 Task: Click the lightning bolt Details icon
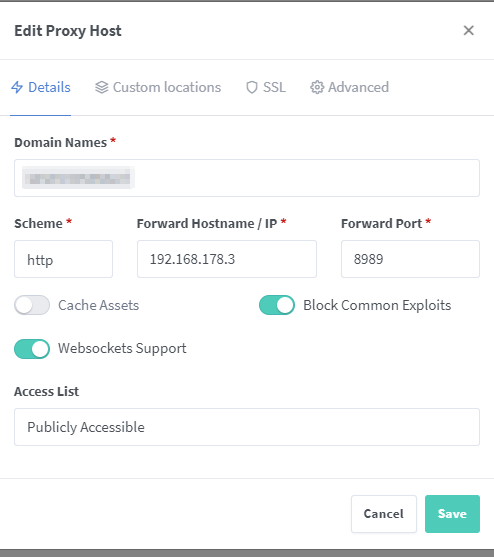coord(17,87)
